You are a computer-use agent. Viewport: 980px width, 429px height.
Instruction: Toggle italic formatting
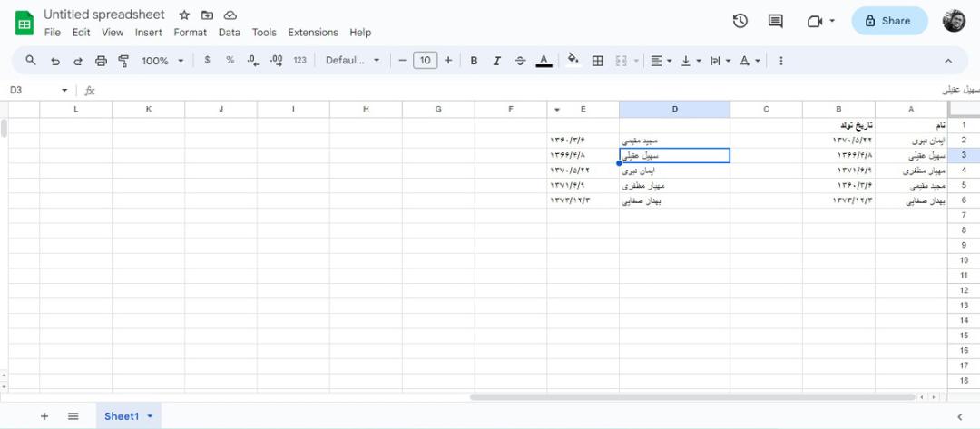point(497,61)
